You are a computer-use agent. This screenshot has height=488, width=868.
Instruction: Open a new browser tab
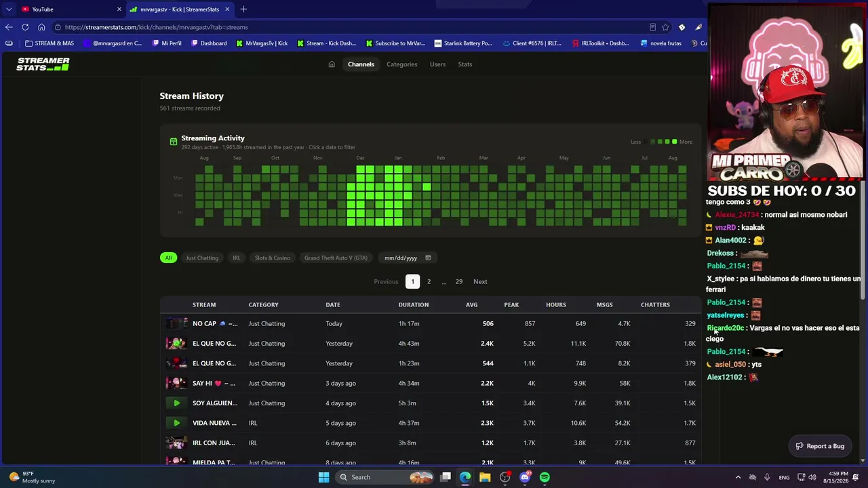point(243,9)
